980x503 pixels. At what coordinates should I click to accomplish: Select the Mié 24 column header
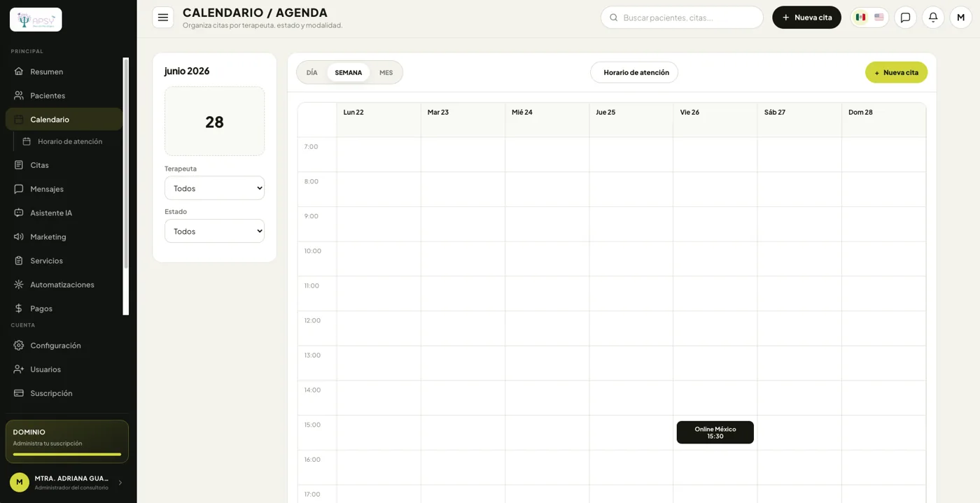click(x=547, y=120)
